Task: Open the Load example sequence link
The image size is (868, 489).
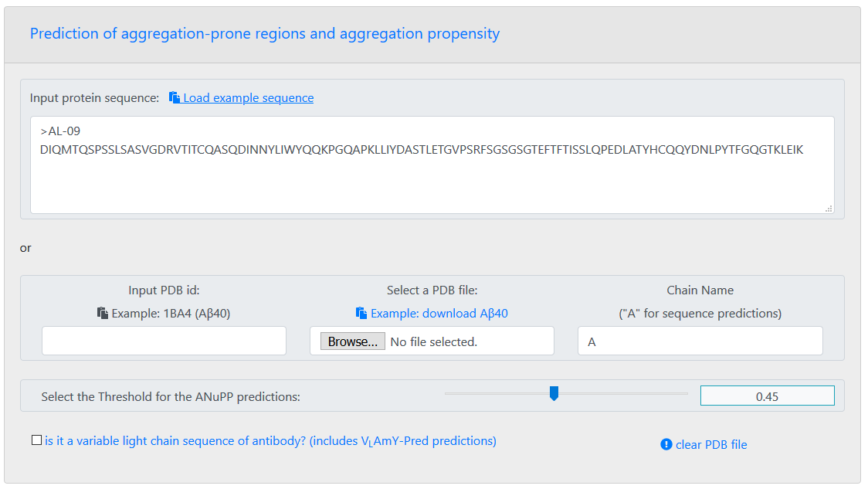Action: [x=249, y=98]
